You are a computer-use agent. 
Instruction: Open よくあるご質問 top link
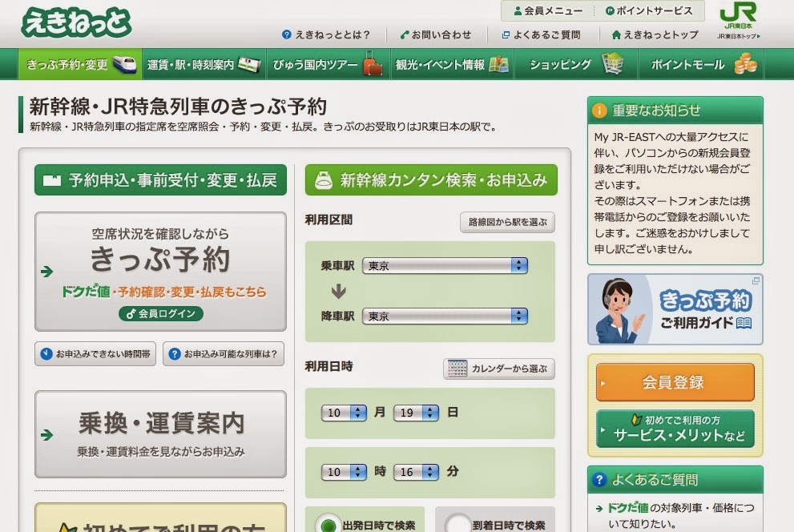(x=541, y=34)
